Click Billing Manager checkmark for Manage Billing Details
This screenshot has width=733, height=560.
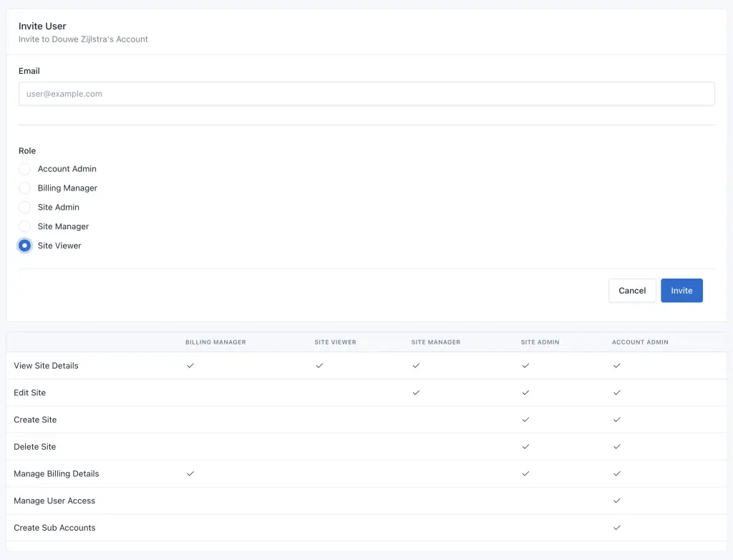190,473
